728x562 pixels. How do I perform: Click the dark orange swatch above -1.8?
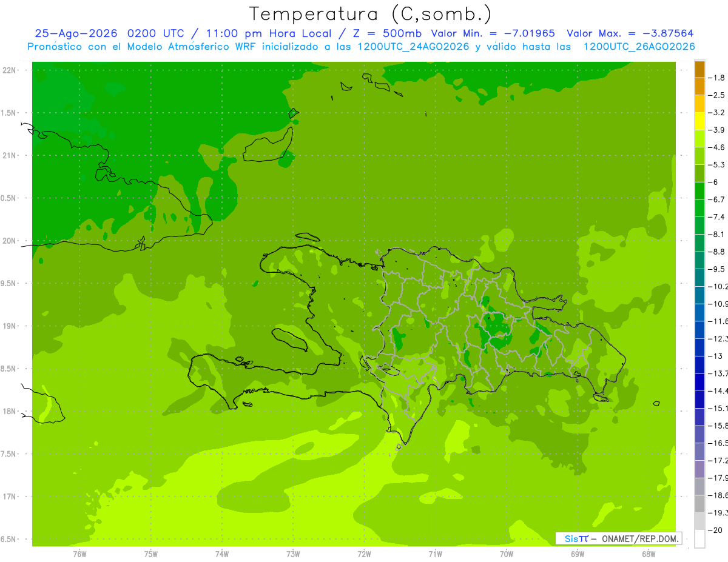click(699, 69)
